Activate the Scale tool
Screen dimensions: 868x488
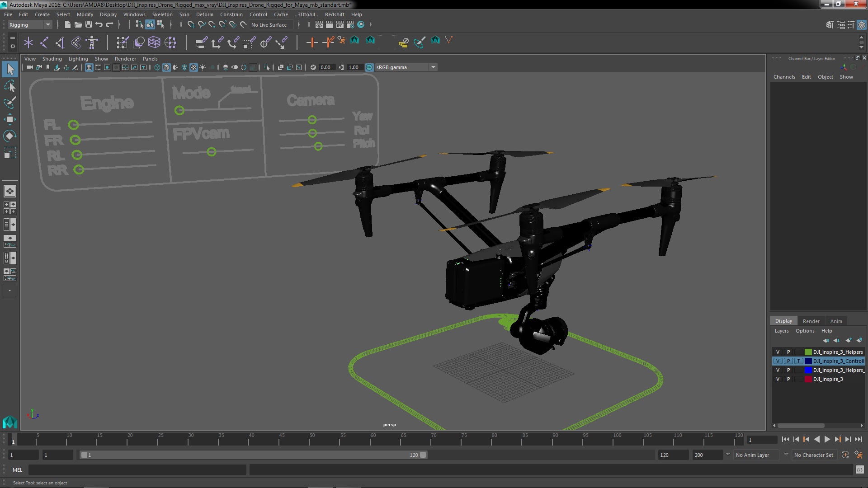pyautogui.click(x=10, y=153)
